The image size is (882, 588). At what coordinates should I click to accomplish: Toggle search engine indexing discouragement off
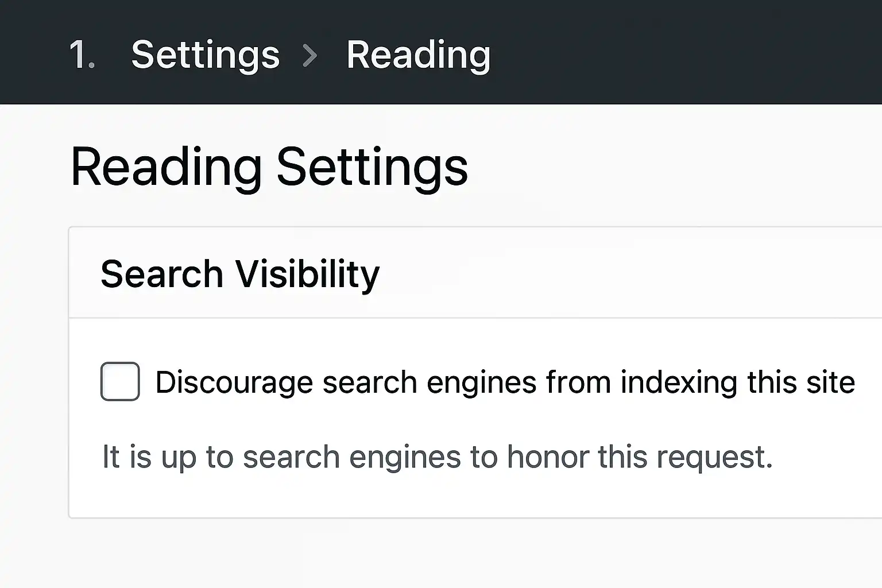coord(119,381)
